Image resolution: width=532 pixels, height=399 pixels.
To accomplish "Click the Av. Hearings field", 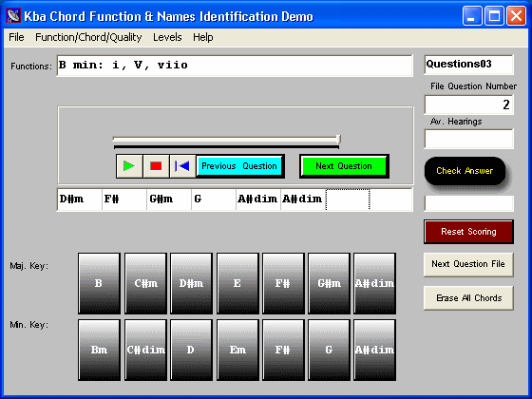I will pos(468,139).
